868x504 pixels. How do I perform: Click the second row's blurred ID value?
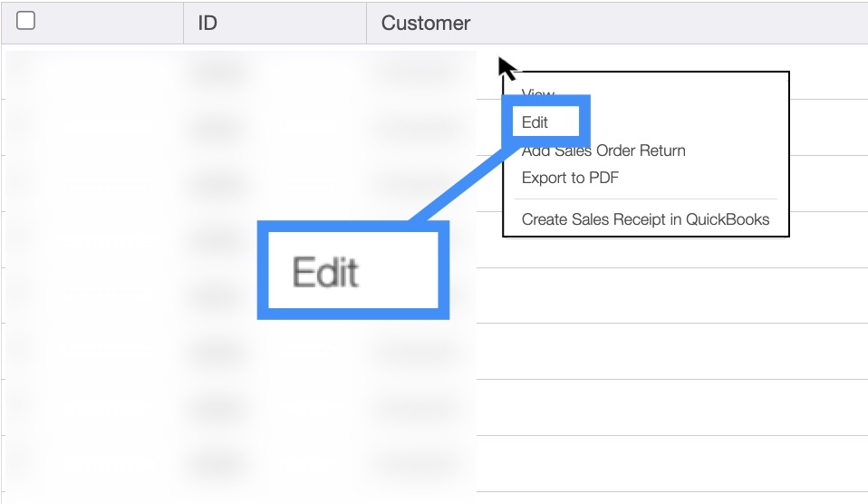(217, 128)
